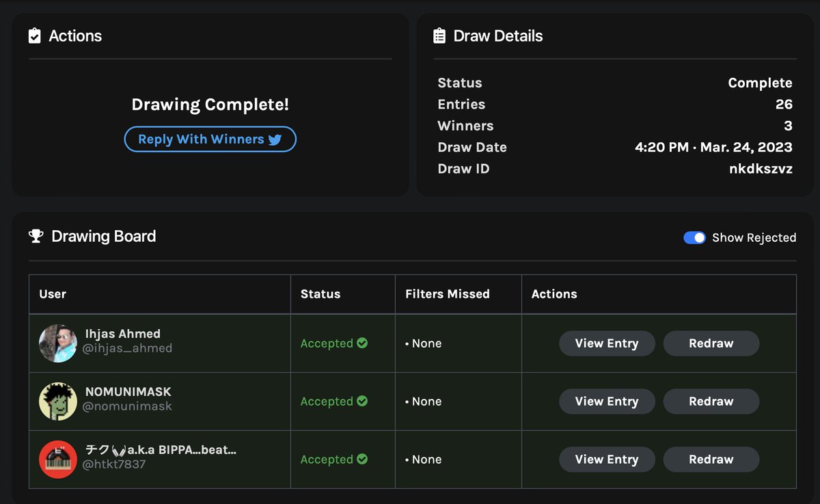This screenshot has width=820, height=504.
Task: Click the Twitter bird icon in button
Action: tap(275, 139)
